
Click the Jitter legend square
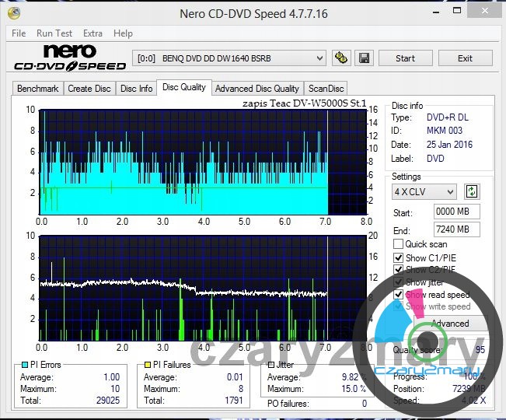pos(270,365)
